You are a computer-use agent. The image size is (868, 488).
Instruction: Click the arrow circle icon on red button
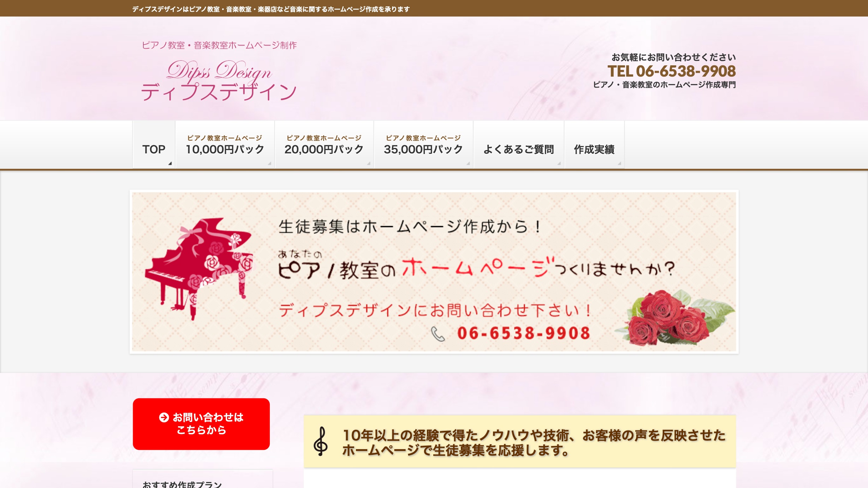tap(164, 417)
